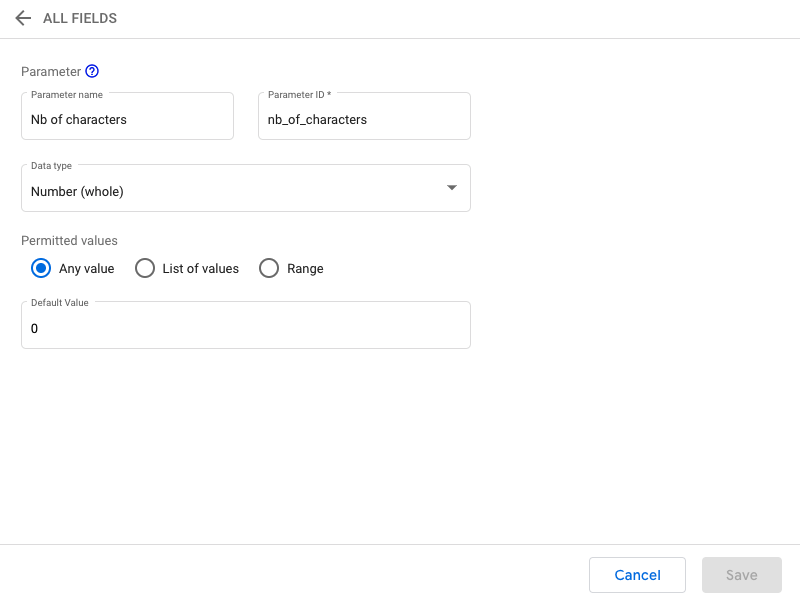Click the Save button
Image resolution: width=800 pixels, height=600 pixels.
(742, 575)
